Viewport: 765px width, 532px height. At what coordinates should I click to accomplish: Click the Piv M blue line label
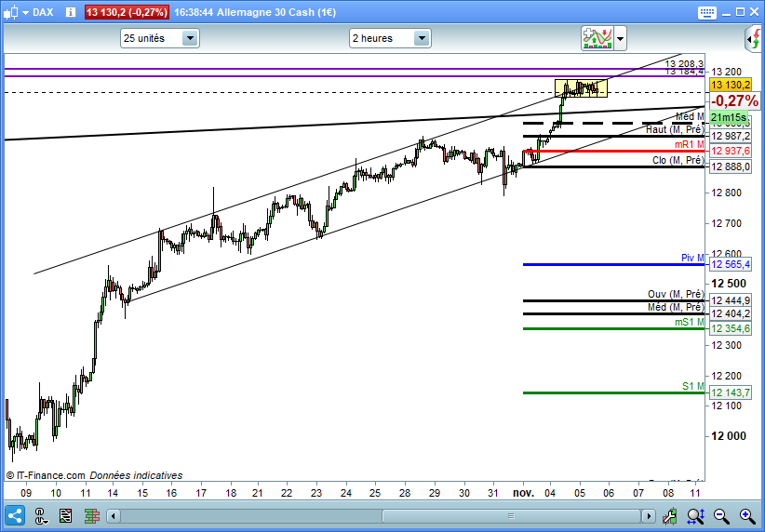(692, 258)
